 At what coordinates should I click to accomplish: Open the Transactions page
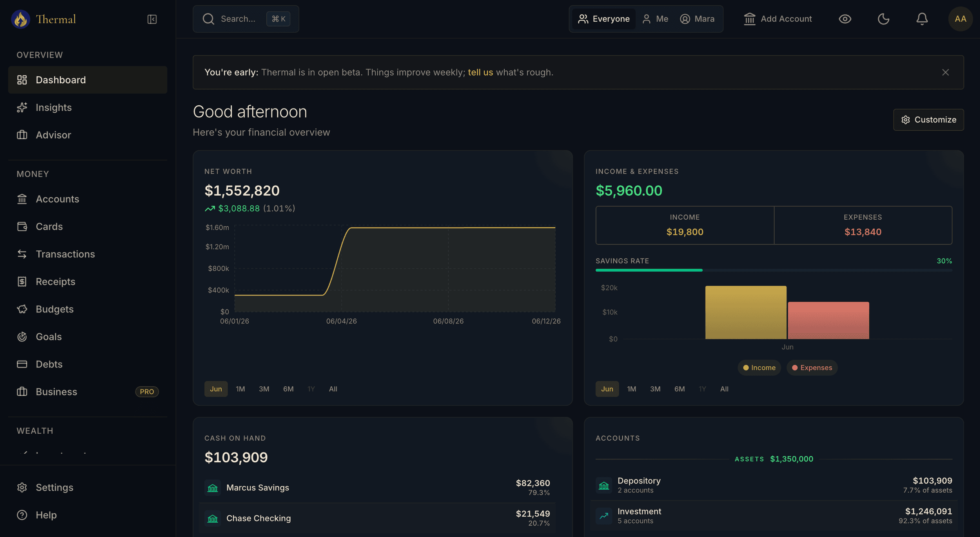[88, 254]
